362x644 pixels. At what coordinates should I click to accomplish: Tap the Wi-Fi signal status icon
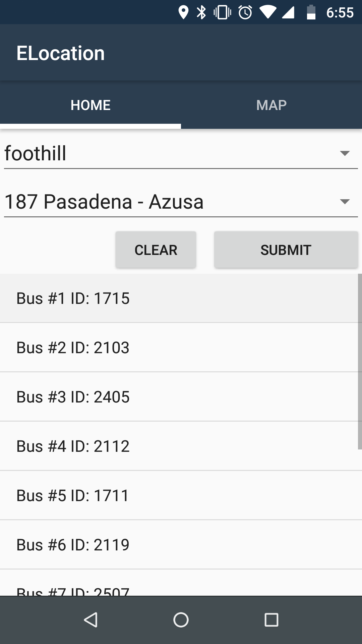267,12
